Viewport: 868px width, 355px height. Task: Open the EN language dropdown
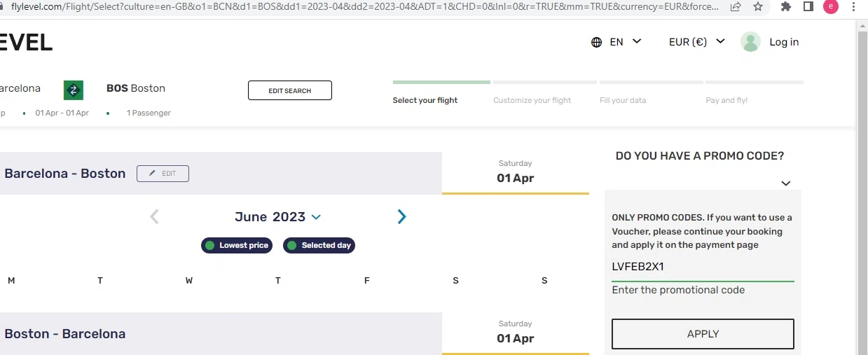[626, 42]
